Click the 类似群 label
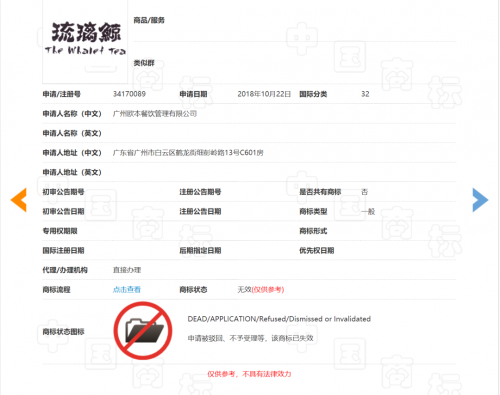Viewport: 500px width, 395px height. click(x=144, y=63)
